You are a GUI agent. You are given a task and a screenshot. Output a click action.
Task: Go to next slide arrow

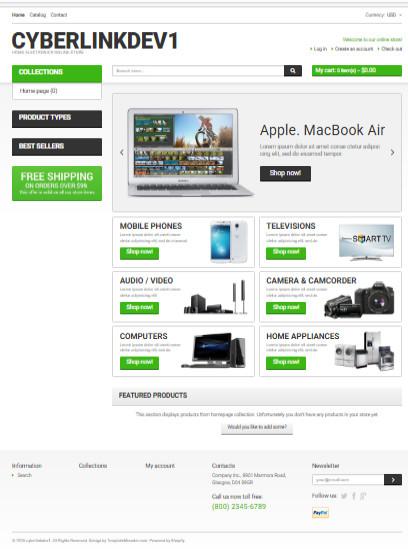(x=392, y=152)
